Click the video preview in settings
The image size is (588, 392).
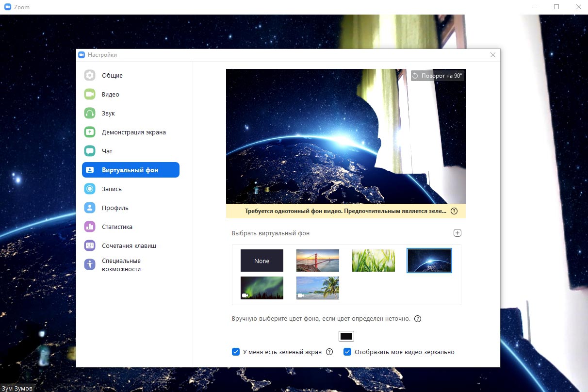point(346,136)
